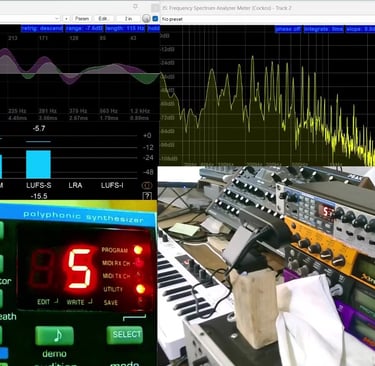Click the '-15.5' value under LUFS-S
Screen dimensions: 375x366
(39, 196)
